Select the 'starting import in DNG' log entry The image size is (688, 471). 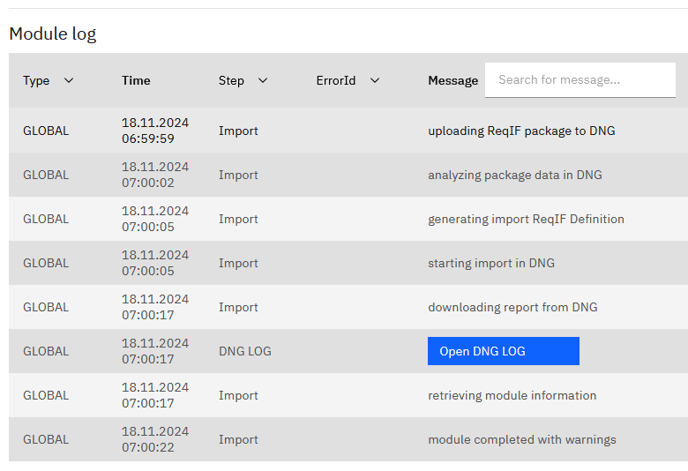coord(491,263)
